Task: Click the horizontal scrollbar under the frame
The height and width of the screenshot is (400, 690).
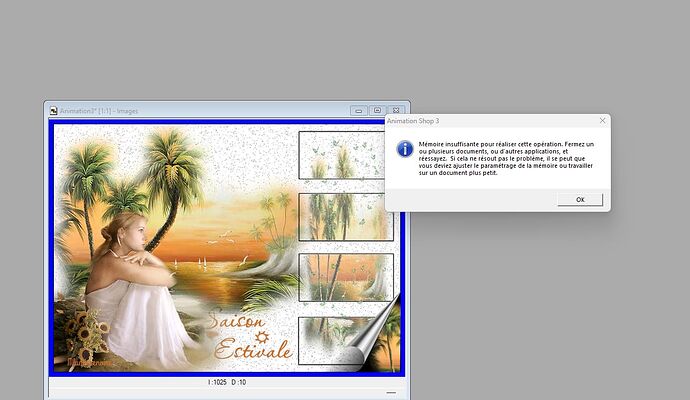Action: pyautogui.click(x=227, y=393)
